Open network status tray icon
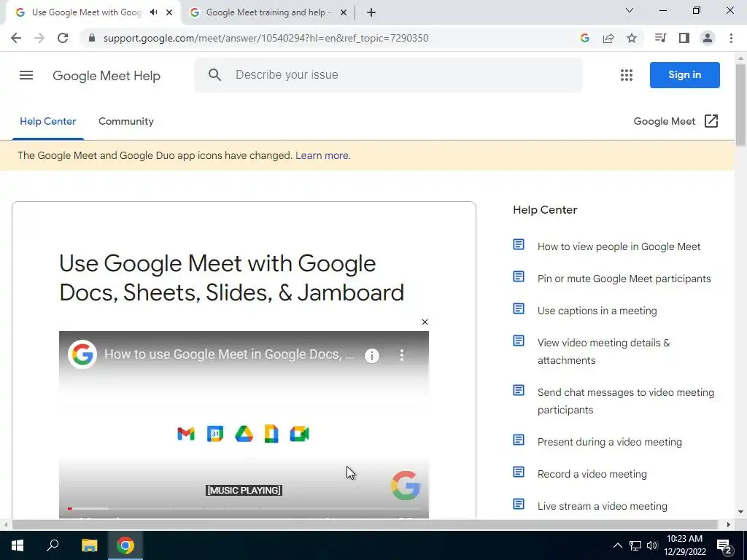Image resolution: width=747 pixels, height=560 pixels. 635,545
